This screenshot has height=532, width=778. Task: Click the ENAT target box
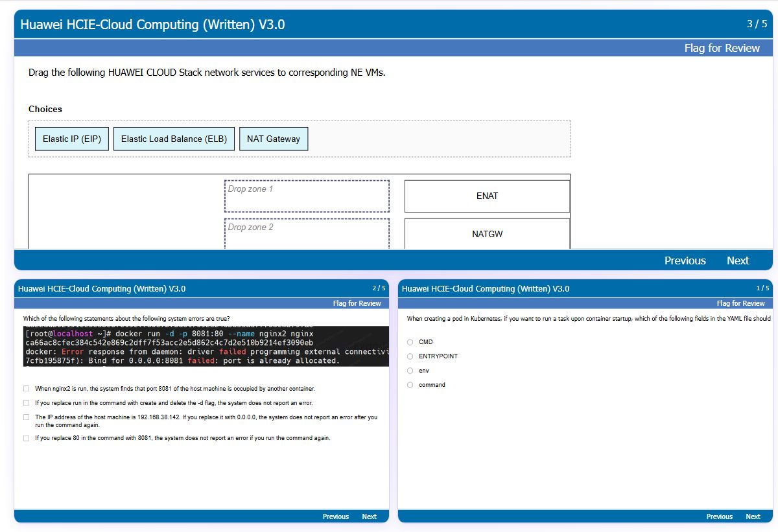(487, 196)
